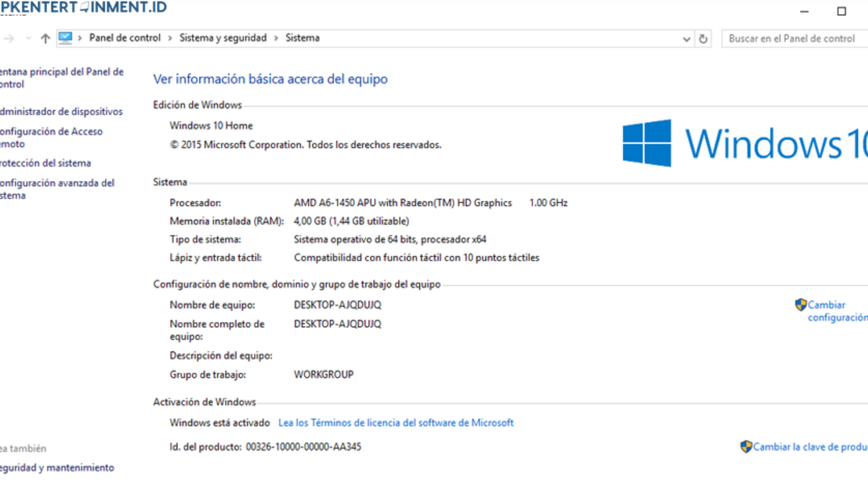Click the '© 2015 Microsoft Corporation' copyright text
Viewport: 868px width, 488px height.
point(306,145)
